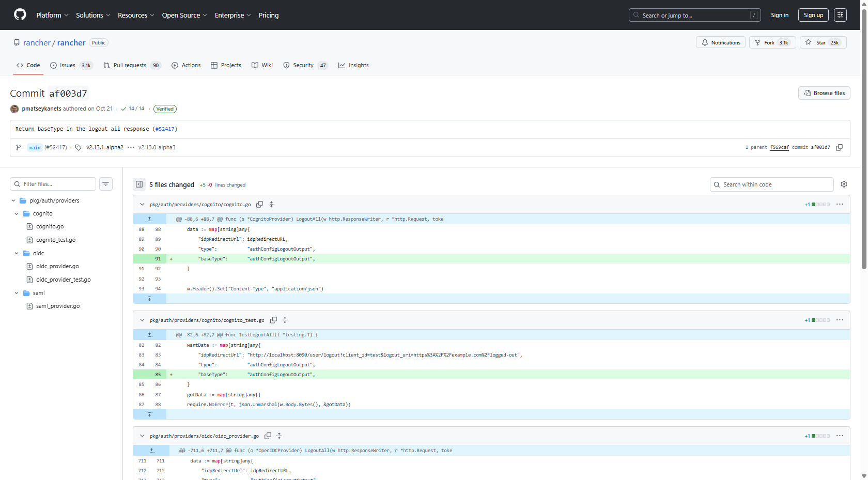Open the Platform dropdown menu
The width and height of the screenshot is (868, 480).
coord(52,15)
